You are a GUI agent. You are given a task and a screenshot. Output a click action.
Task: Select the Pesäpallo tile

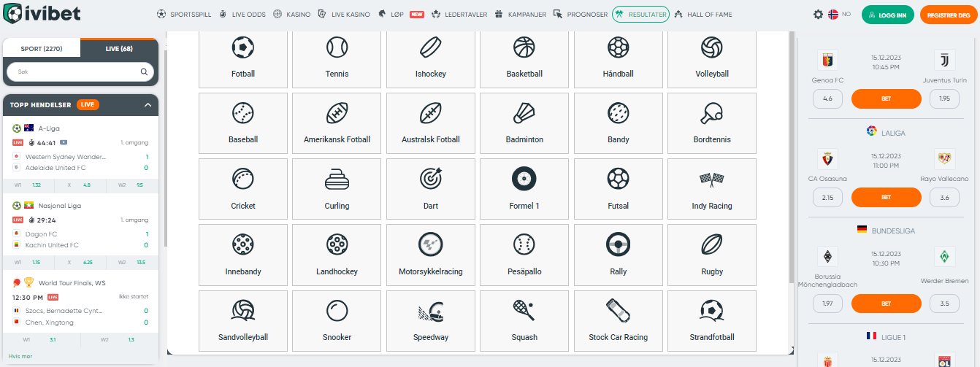coord(524,255)
